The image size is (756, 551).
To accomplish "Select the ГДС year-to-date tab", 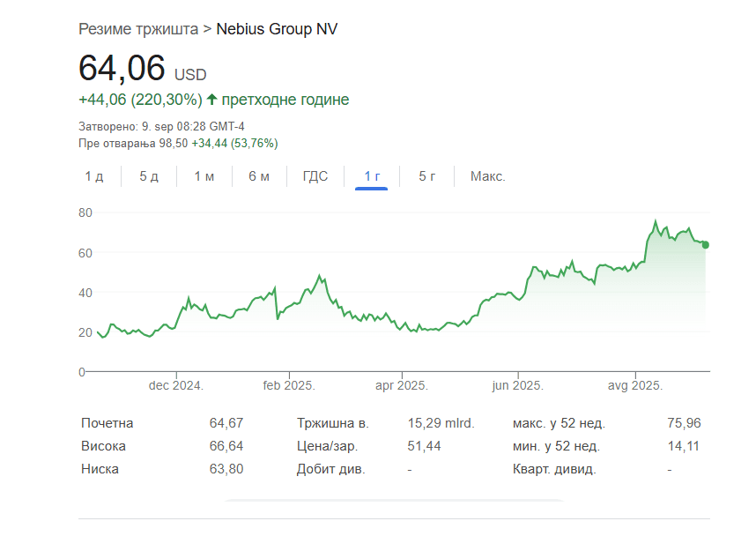I will coord(315,176).
